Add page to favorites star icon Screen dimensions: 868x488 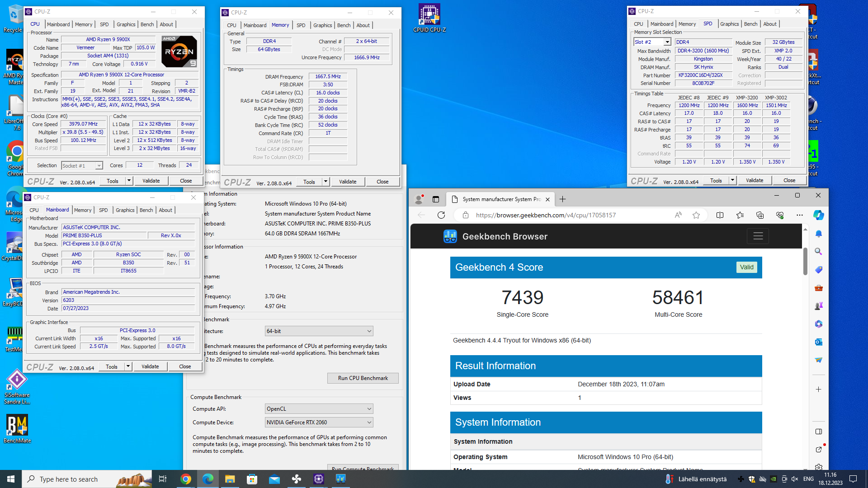pyautogui.click(x=696, y=215)
